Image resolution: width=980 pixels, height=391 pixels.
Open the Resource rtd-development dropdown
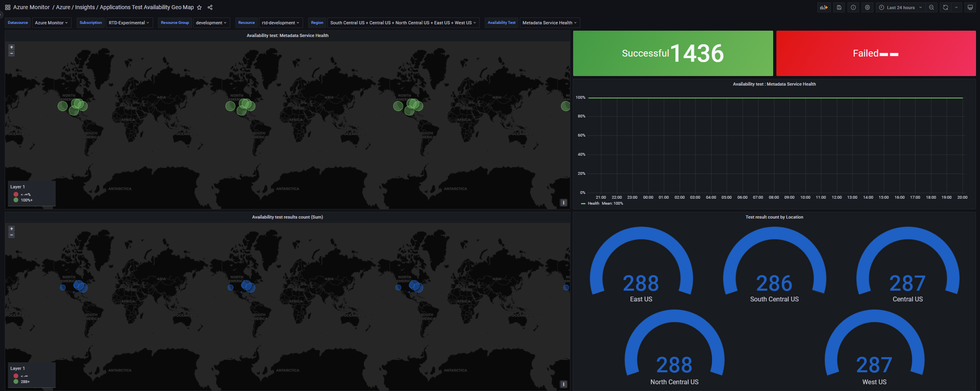[x=281, y=23]
